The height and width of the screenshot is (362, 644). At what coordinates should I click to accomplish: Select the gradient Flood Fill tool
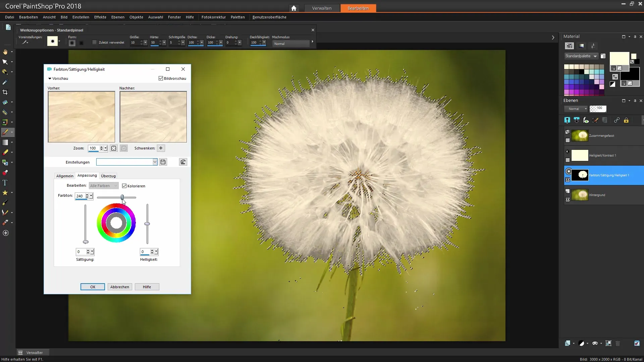click(x=5, y=142)
